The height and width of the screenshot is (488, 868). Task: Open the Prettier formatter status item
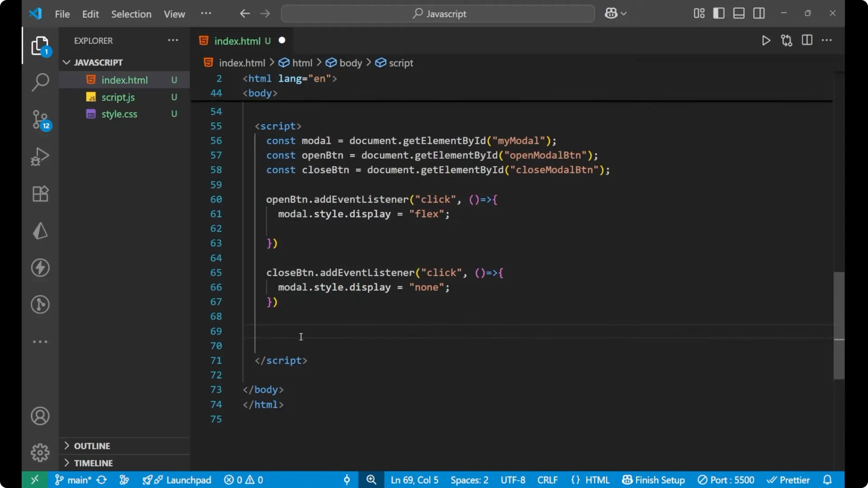[x=789, y=480]
